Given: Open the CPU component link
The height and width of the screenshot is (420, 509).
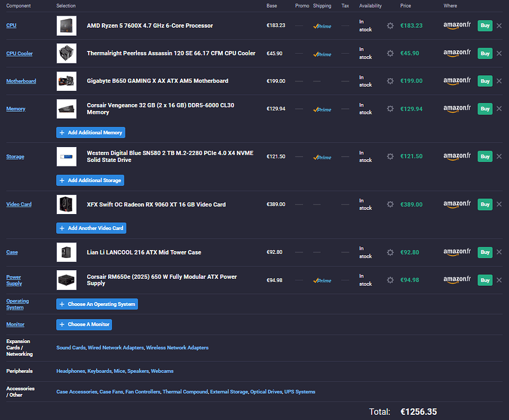Looking at the screenshot, I should pyautogui.click(x=12, y=25).
